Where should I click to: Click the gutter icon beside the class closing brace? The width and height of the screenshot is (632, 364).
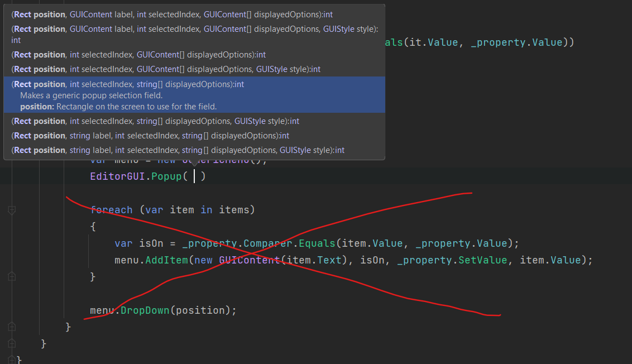point(11,343)
